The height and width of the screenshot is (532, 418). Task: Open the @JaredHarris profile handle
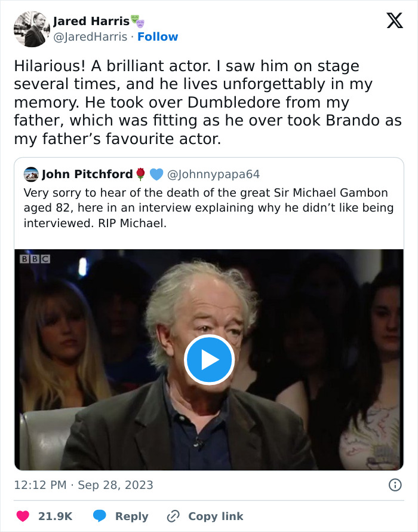[91, 36]
